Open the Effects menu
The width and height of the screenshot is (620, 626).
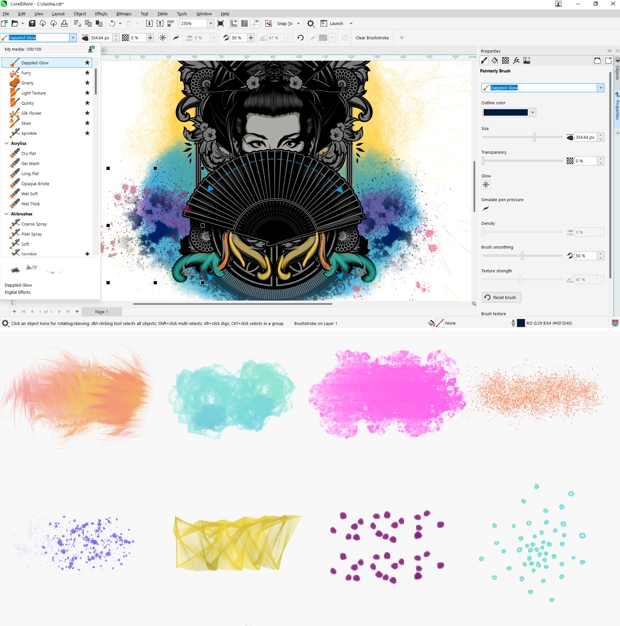click(x=101, y=14)
